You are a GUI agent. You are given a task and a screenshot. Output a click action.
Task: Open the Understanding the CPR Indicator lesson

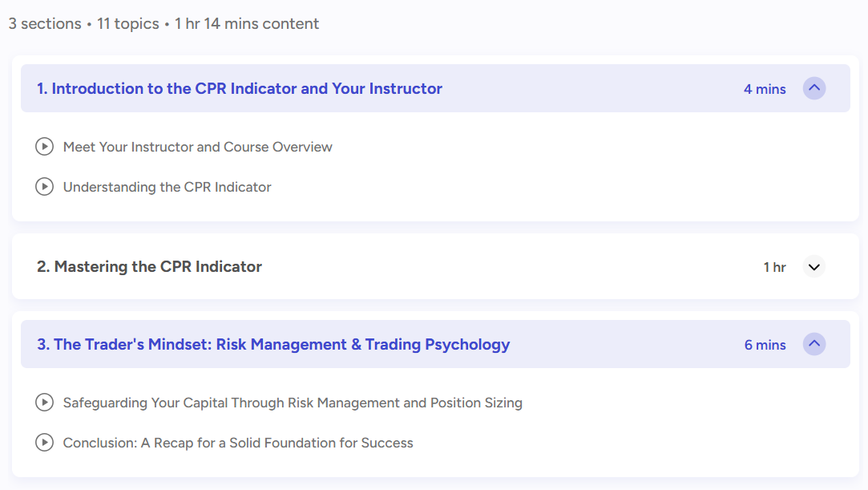coord(167,187)
